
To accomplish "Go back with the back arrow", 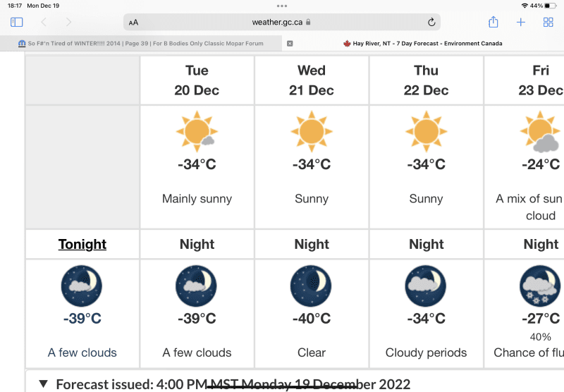I will pos(44,23).
